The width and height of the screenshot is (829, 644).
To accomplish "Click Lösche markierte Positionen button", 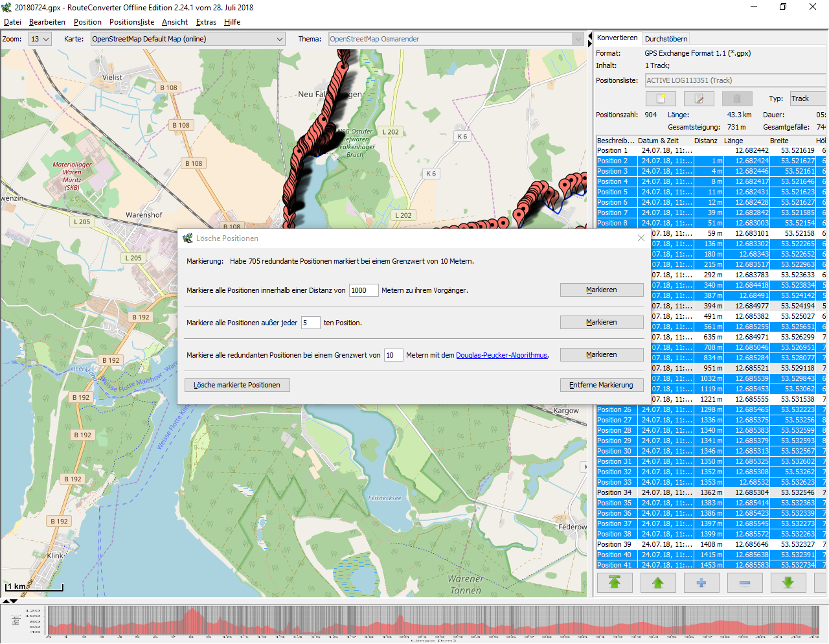I will pyautogui.click(x=237, y=385).
